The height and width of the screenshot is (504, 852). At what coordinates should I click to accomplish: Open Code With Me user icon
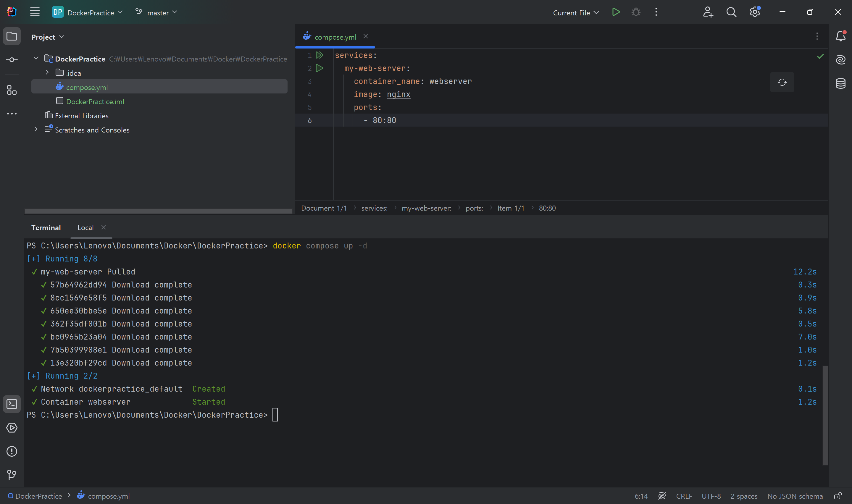(708, 12)
